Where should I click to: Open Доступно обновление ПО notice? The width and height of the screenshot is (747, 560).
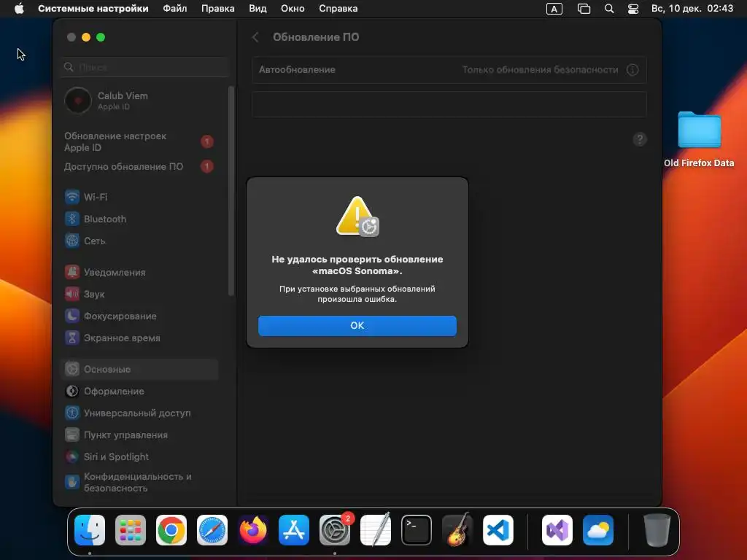[139, 167]
